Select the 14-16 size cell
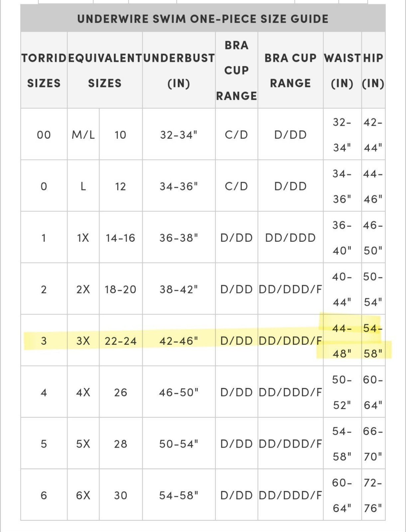Image resolution: width=406 pixels, height=532 pixels. pos(121,237)
